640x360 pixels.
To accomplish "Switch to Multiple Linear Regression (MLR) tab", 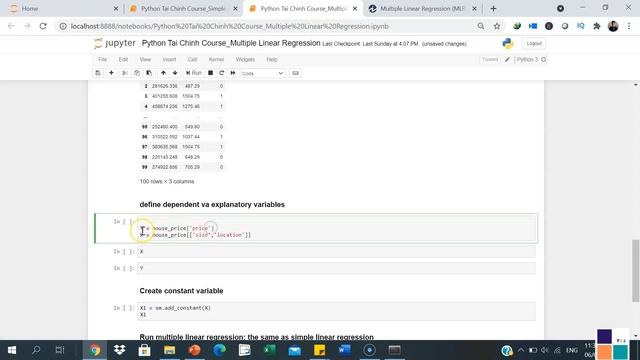I will coord(422,9).
